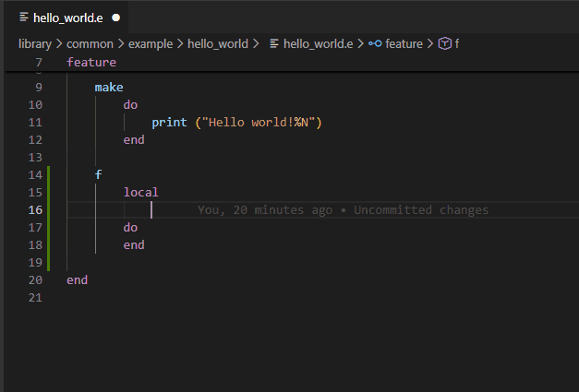The image size is (579, 392).
Task: Click the unsaved-changes dot on hello_world.e tab
Action: pos(116,18)
